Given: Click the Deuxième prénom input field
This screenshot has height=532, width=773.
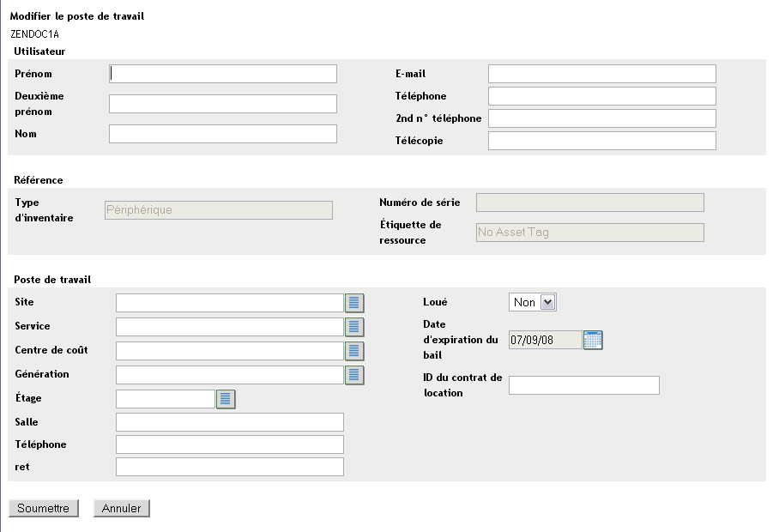Looking at the screenshot, I should [x=223, y=104].
